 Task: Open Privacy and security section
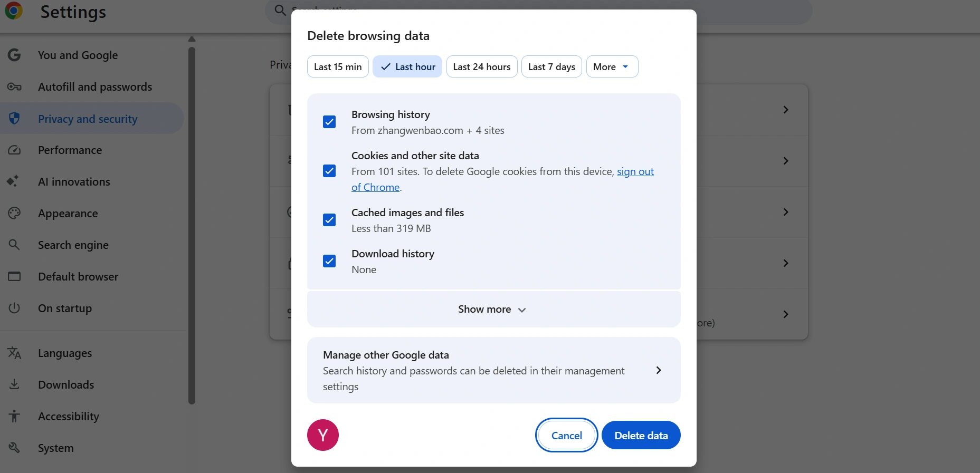pyautogui.click(x=92, y=118)
